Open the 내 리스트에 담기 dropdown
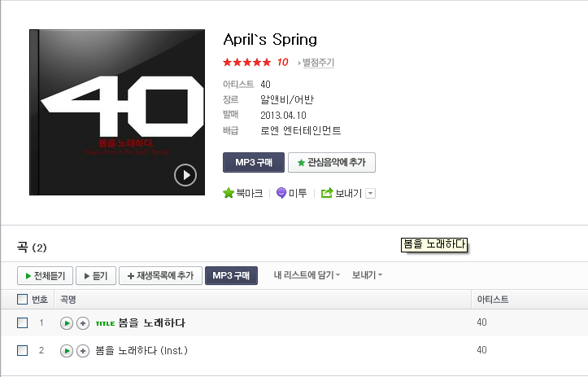Image resolution: width=588 pixels, height=377 pixels. click(307, 275)
